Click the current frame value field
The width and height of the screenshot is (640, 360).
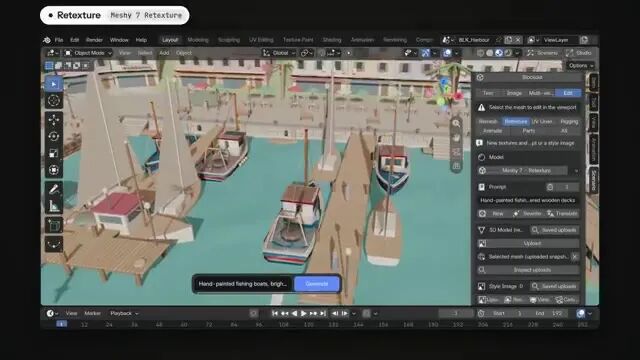pos(456,313)
